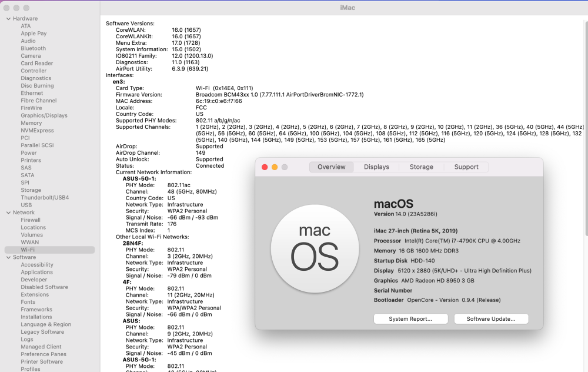Select Printer Software in the sidebar
The image size is (588, 372).
[42, 362]
